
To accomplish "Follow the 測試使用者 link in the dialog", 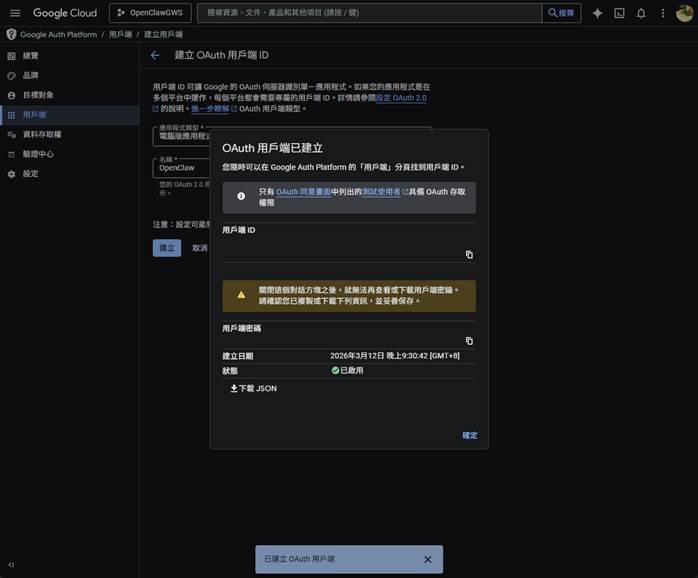I will point(381,191).
